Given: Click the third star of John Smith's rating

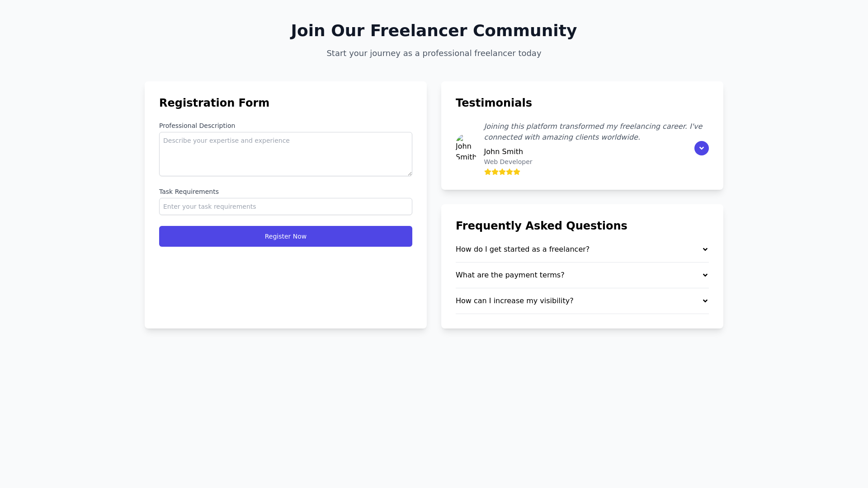Looking at the screenshot, I should click(x=502, y=172).
